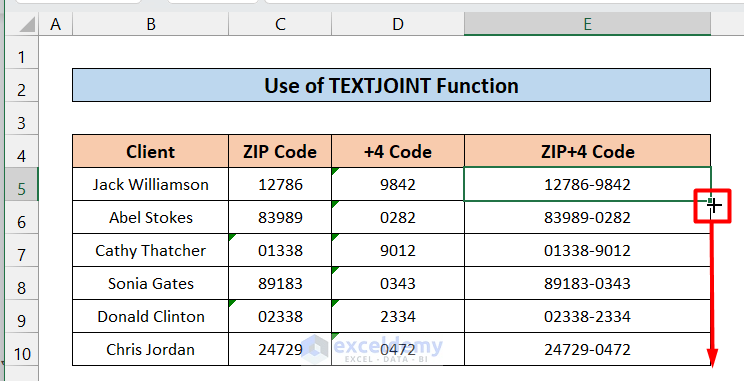Select row 7 header
The image size is (744, 381).
21,250
